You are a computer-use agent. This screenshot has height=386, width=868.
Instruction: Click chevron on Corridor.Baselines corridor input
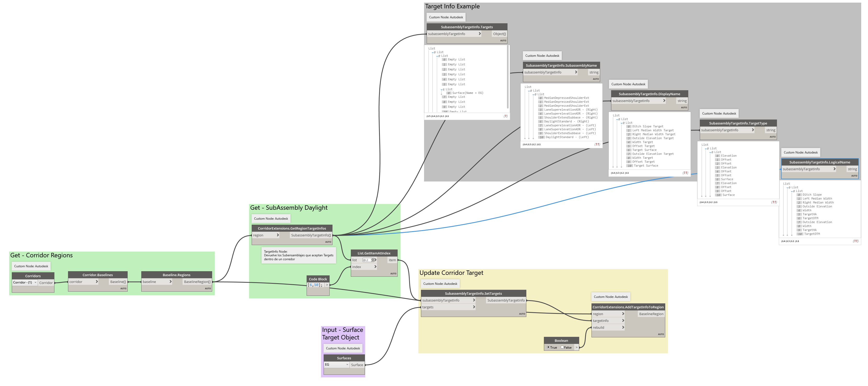(x=97, y=282)
